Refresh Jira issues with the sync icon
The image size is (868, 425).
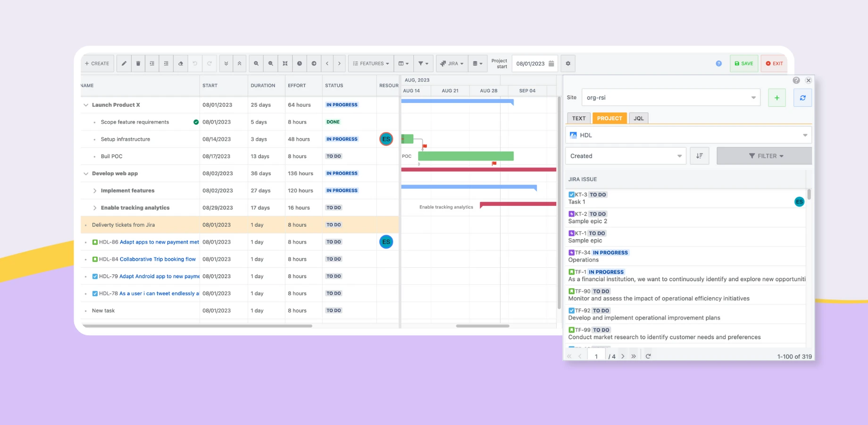tap(802, 97)
